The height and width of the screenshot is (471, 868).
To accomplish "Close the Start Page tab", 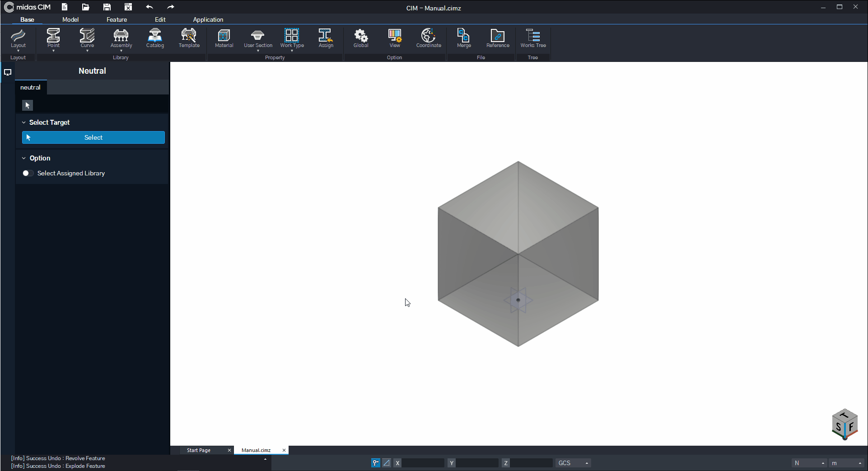I will pos(229,450).
